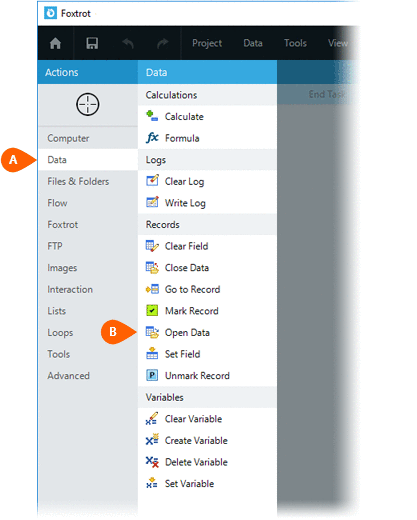Screen dimensions: 417x520
Task: Click the Open Data action label
Action: pos(187,333)
